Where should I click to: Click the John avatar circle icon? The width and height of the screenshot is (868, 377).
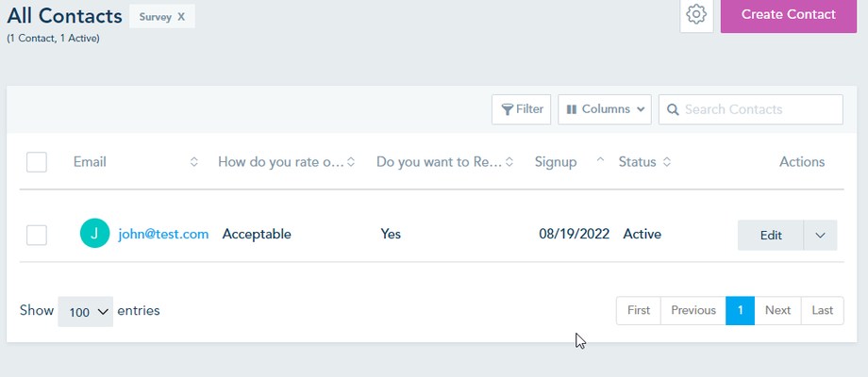point(94,234)
